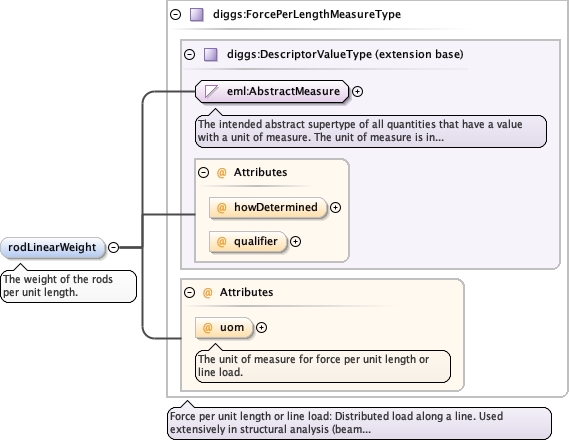
Task: Click the @ icon on uom attribute
Action: pos(207,328)
